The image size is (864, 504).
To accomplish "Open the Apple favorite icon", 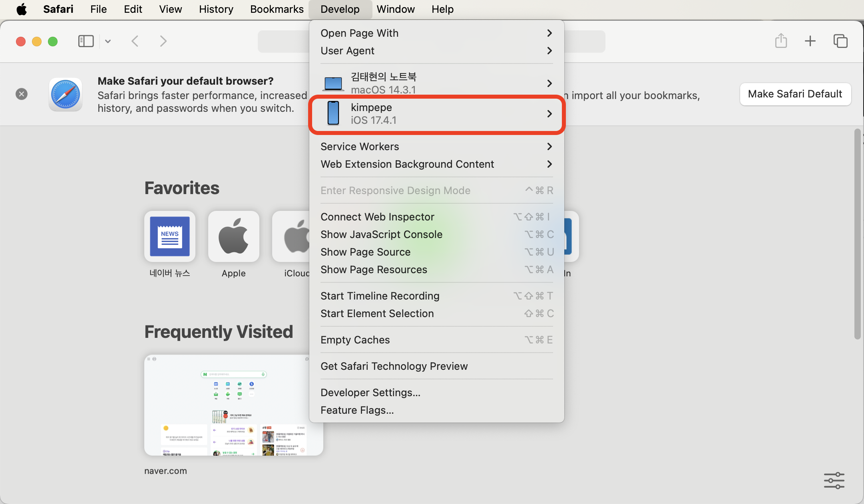I will [x=234, y=236].
